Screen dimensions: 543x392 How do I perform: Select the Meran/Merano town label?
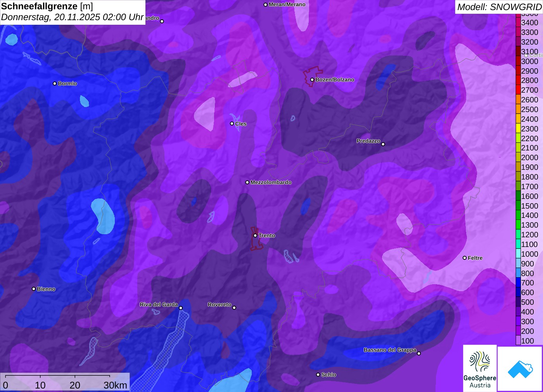[x=287, y=4]
